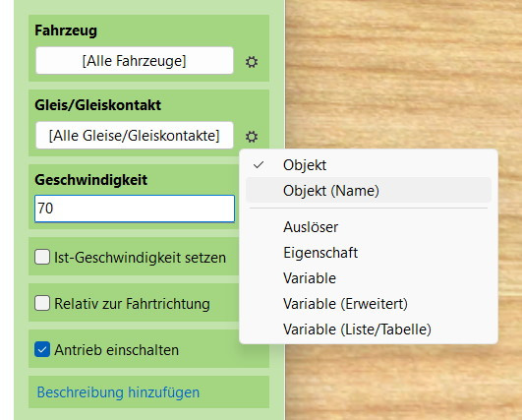
Task: Click the wooden background area to dismiss menu
Action: (403, 73)
